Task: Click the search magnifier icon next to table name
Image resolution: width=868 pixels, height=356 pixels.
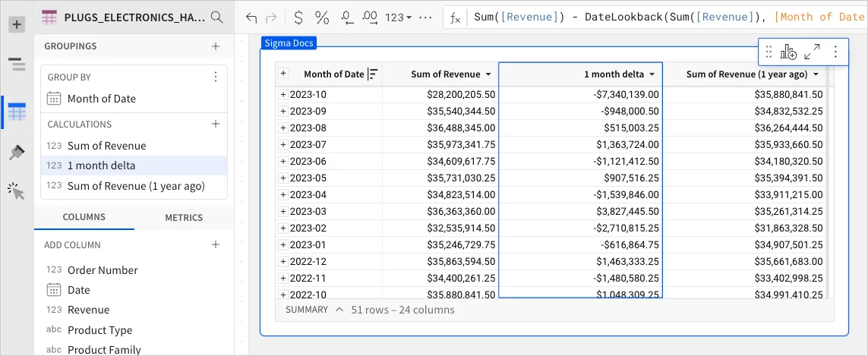Action: 217,17
